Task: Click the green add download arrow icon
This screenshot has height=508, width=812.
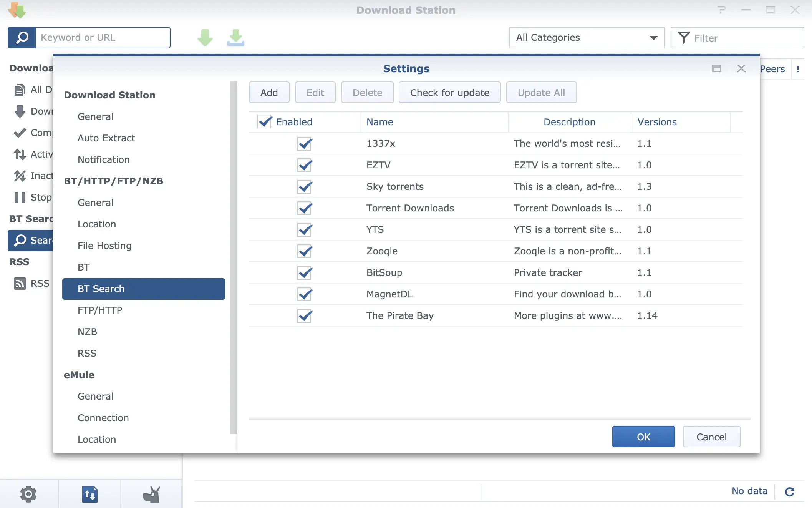Action: click(x=205, y=38)
